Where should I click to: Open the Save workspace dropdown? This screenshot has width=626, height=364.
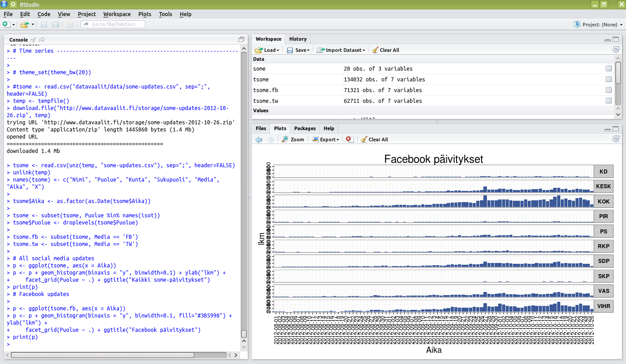click(298, 50)
